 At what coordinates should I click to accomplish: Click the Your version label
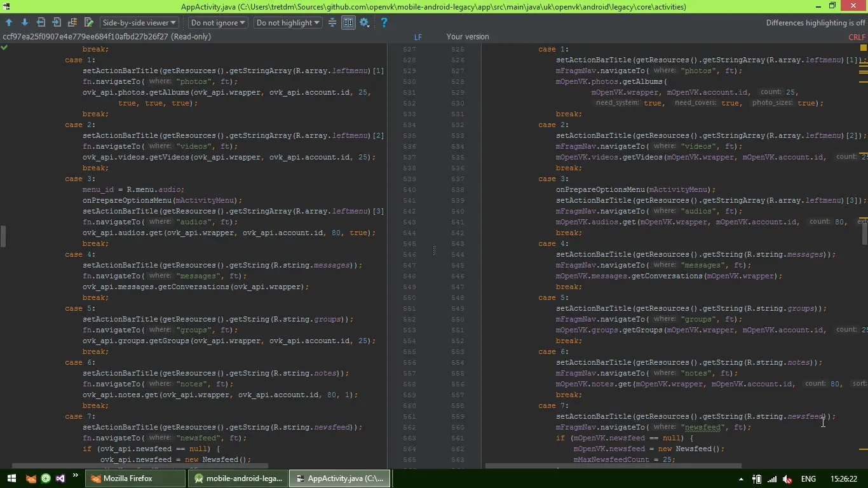coord(468,37)
